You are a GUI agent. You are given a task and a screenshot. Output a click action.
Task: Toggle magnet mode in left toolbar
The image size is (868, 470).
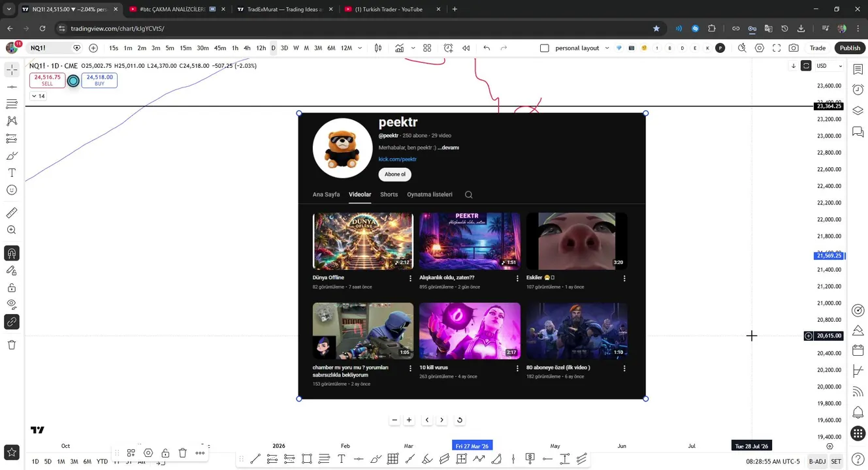coord(12,253)
